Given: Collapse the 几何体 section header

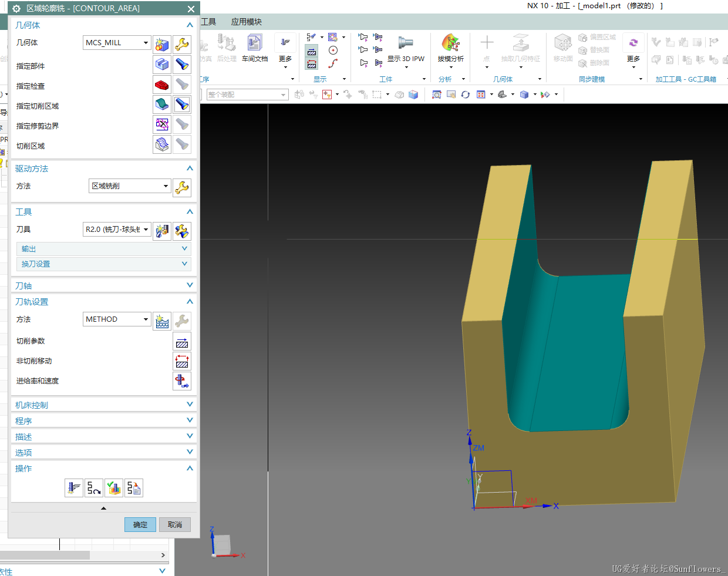Looking at the screenshot, I should tap(103, 25).
